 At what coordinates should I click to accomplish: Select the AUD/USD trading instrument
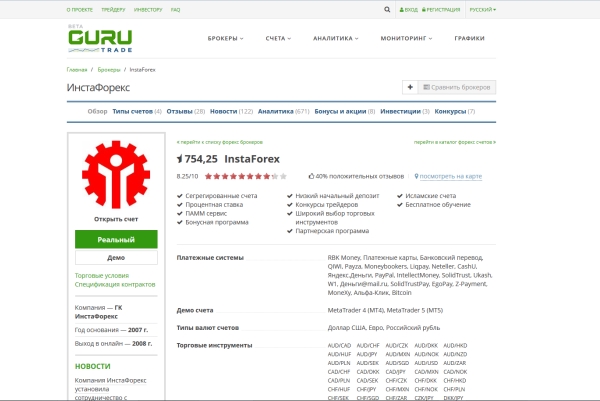[426, 363]
